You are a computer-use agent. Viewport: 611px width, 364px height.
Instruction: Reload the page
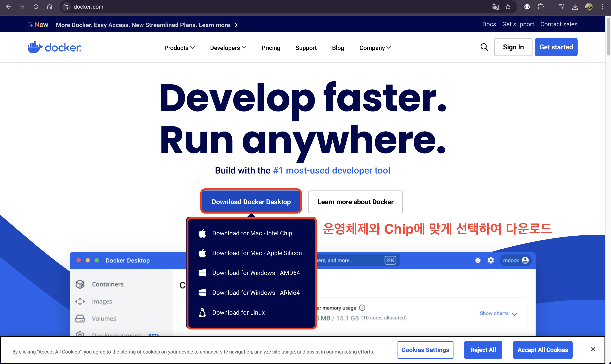click(x=36, y=7)
